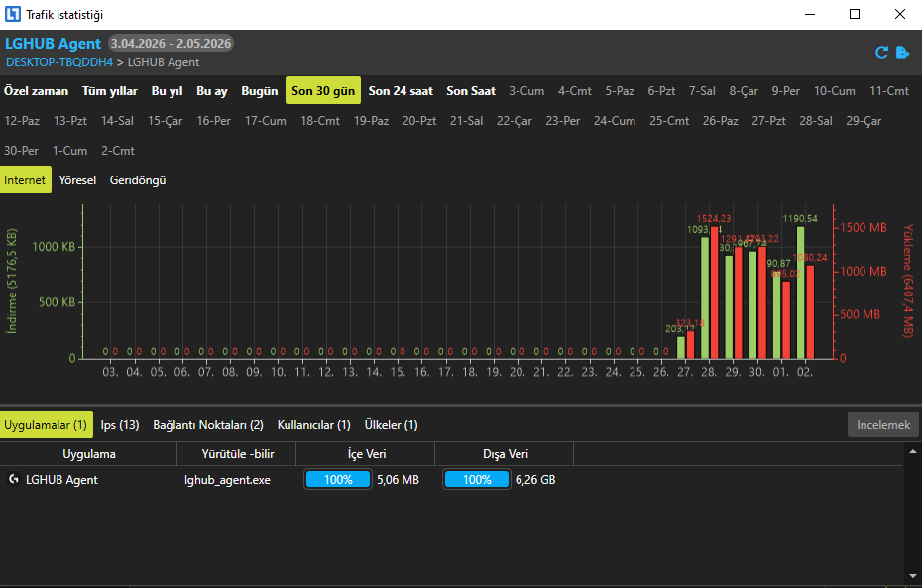Click the 1524,23 red upload bar
This screenshot has width=922, height=588.
715,293
